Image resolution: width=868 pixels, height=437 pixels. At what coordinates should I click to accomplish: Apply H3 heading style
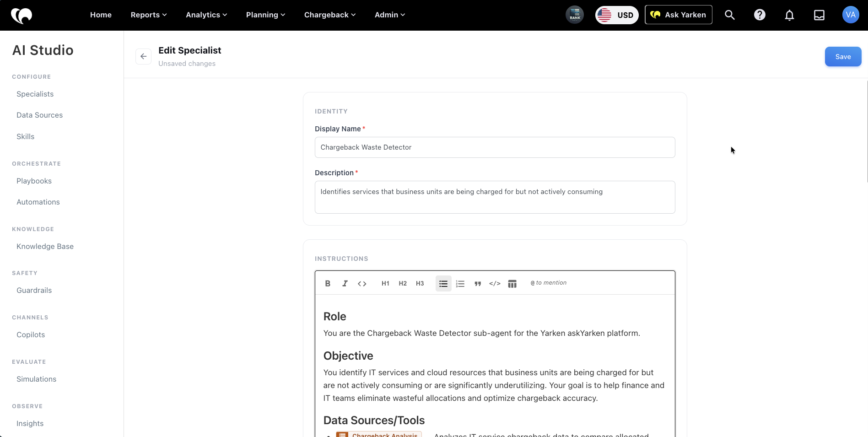(420, 283)
